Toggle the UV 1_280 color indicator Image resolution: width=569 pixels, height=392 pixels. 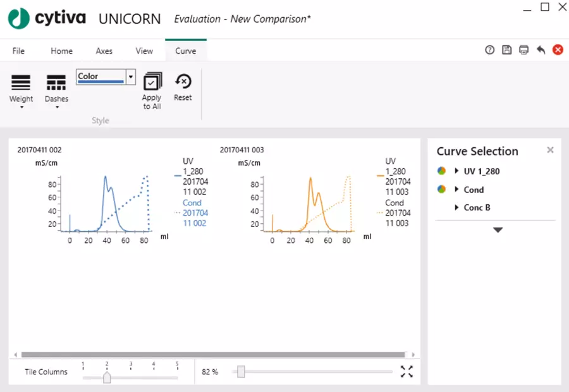point(441,171)
